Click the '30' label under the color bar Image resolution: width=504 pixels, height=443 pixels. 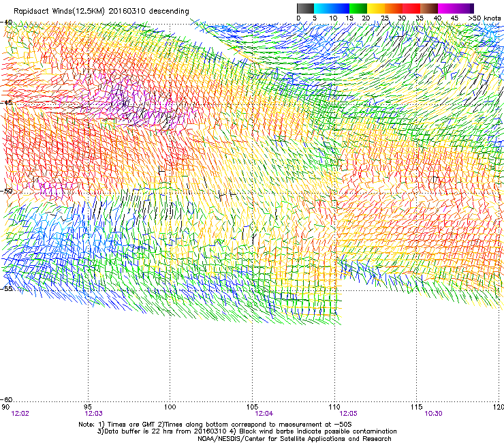(402, 18)
